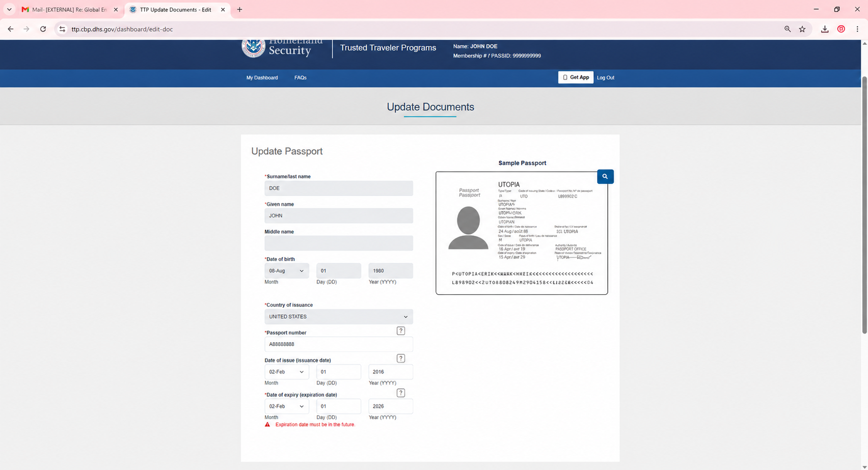Image resolution: width=868 pixels, height=470 pixels.
Task: Click the browser address bar URL
Action: pos(122,29)
